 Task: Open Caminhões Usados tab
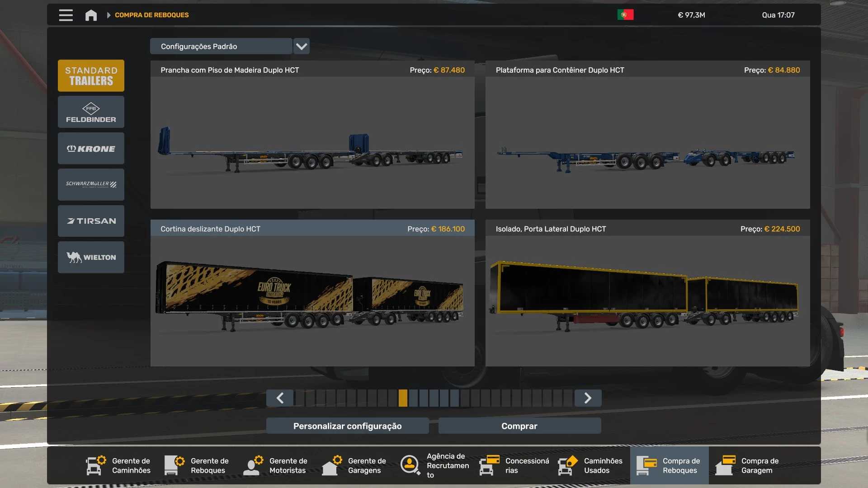(x=590, y=465)
